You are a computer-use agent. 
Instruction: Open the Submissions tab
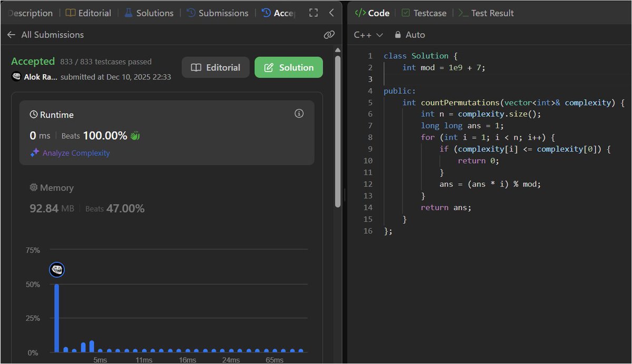coord(218,13)
